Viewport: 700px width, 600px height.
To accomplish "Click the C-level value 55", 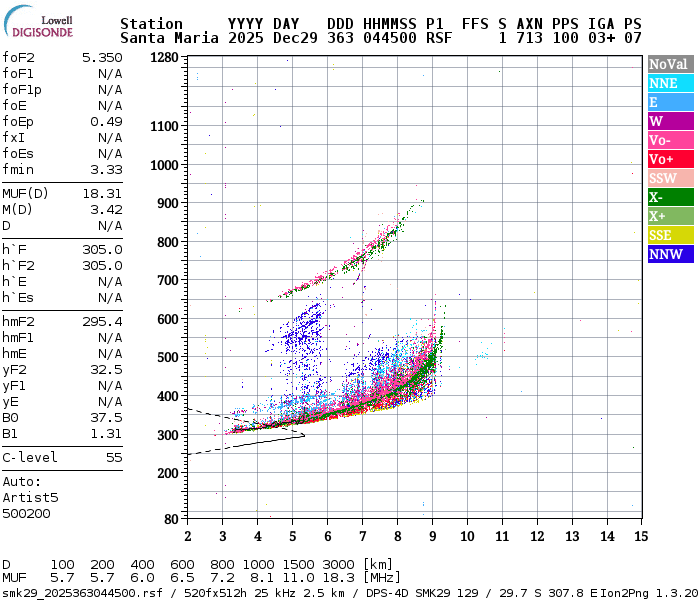I will tap(114, 458).
